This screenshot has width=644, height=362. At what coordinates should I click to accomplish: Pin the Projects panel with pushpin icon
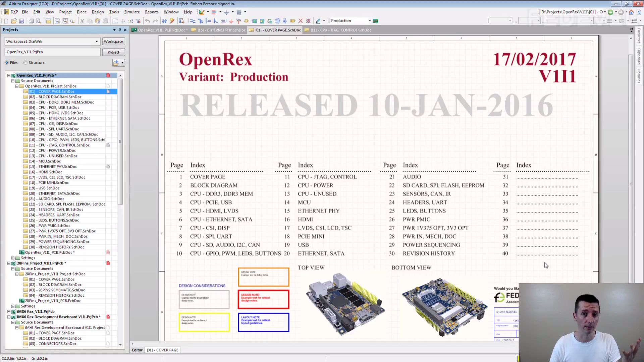tap(120, 30)
